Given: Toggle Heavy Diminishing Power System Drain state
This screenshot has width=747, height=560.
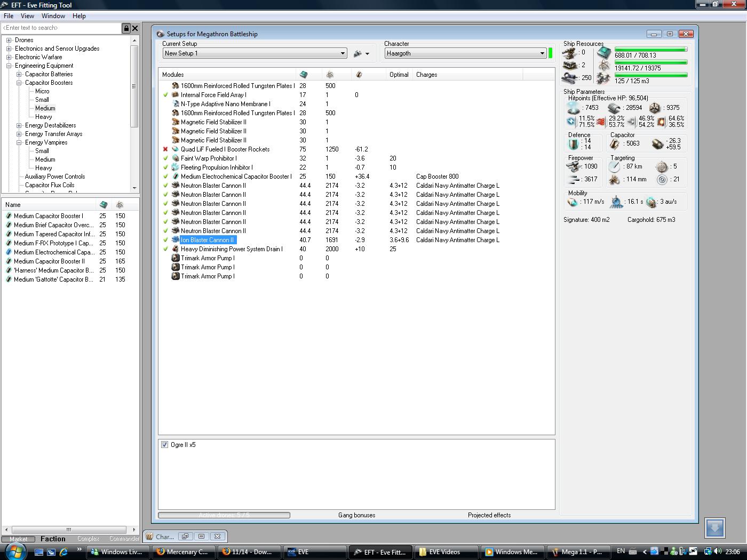Looking at the screenshot, I should point(165,249).
